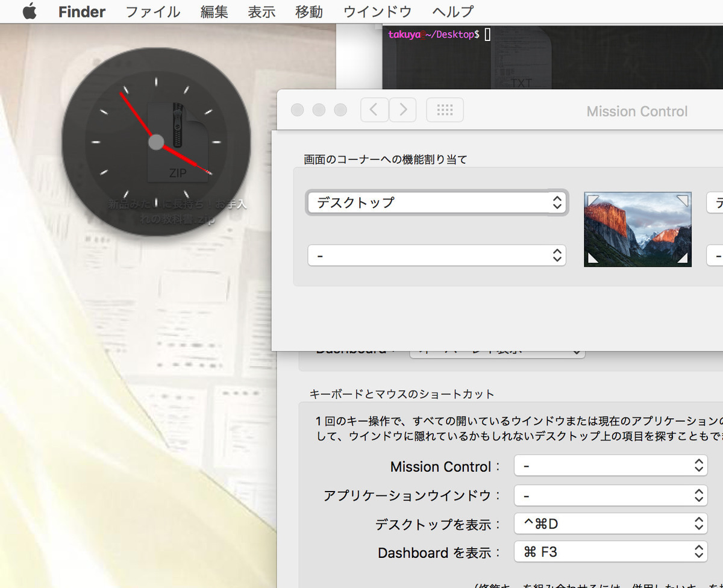Click the El Capitan screen preview thumbnail
The width and height of the screenshot is (723, 588).
[x=637, y=229]
